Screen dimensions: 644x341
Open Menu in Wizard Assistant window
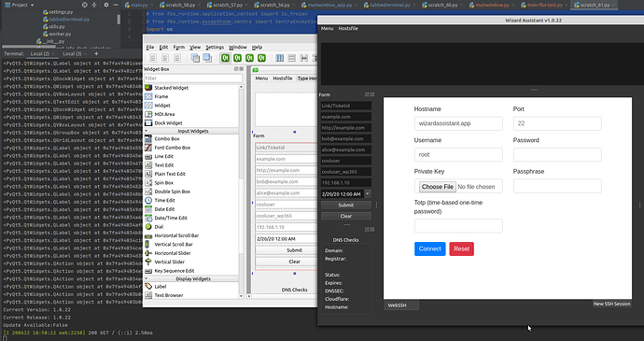327,28
